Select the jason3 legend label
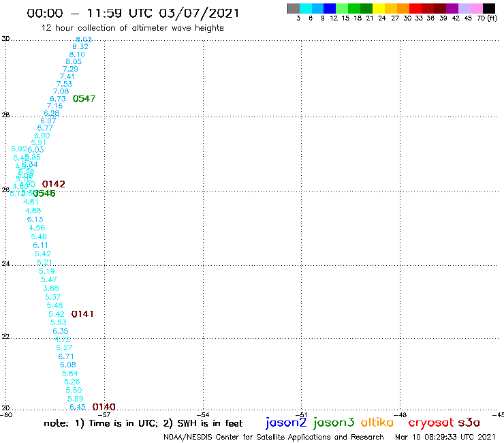504x443 pixels. tap(334, 423)
